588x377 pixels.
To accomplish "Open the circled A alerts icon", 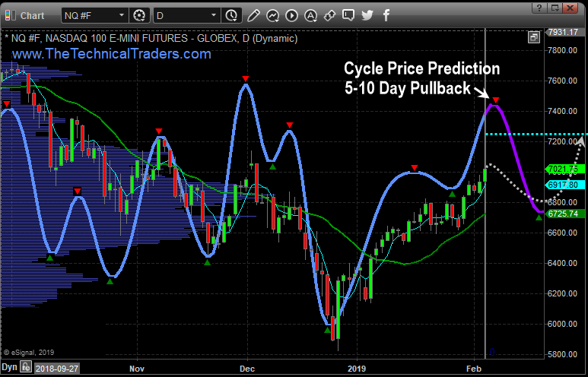I will (x=310, y=15).
